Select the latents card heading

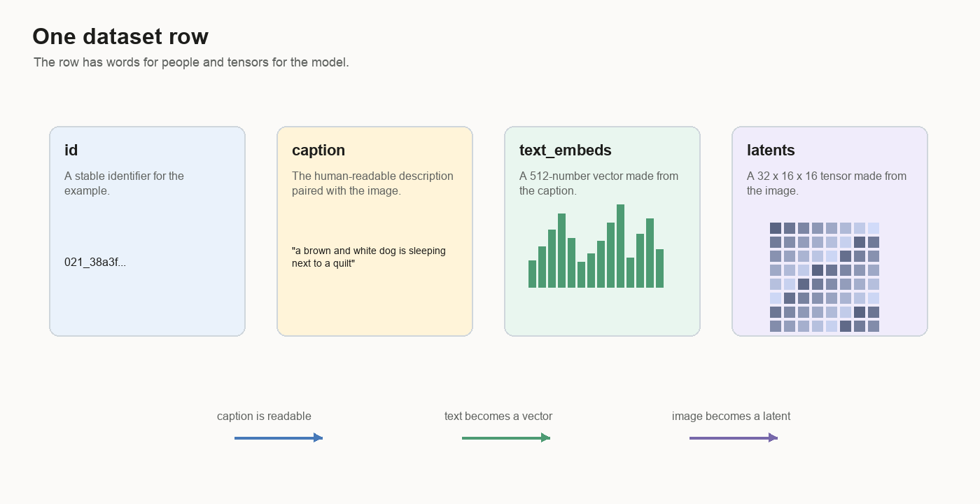(771, 150)
